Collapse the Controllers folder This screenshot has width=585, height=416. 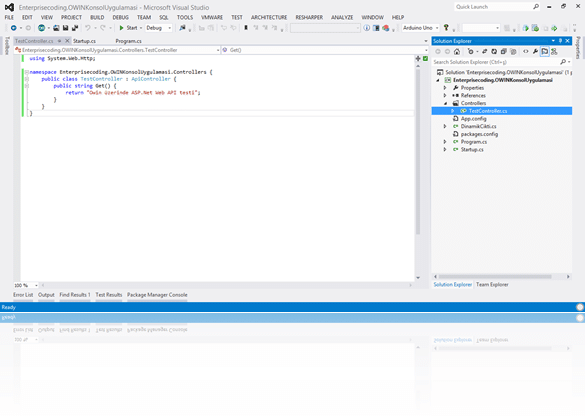coord(445,103)
